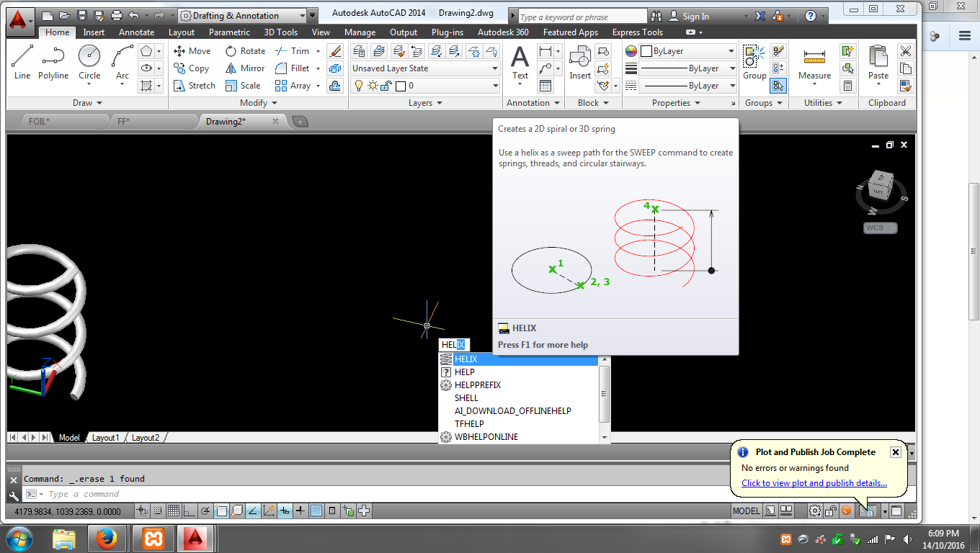Select the Move tool
This screenshot has width=980, height=553.
click(x=192, y=50)
